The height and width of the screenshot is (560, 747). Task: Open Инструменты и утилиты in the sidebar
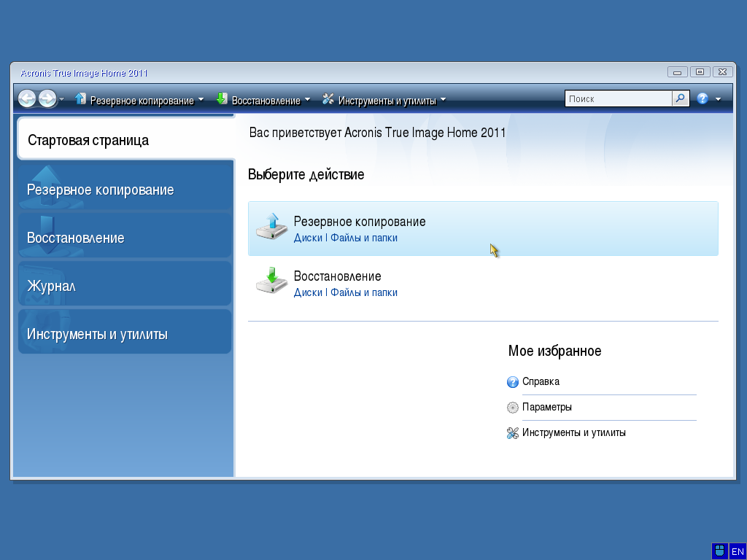point(125,333)
